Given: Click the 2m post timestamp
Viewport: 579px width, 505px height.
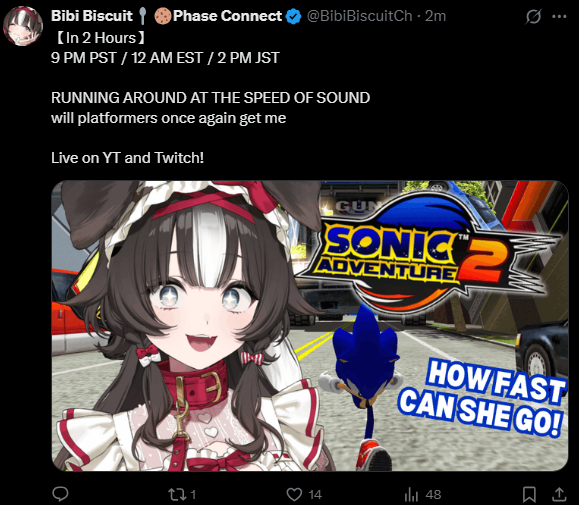Looking at the screenshot, I should tap(435, 16).
